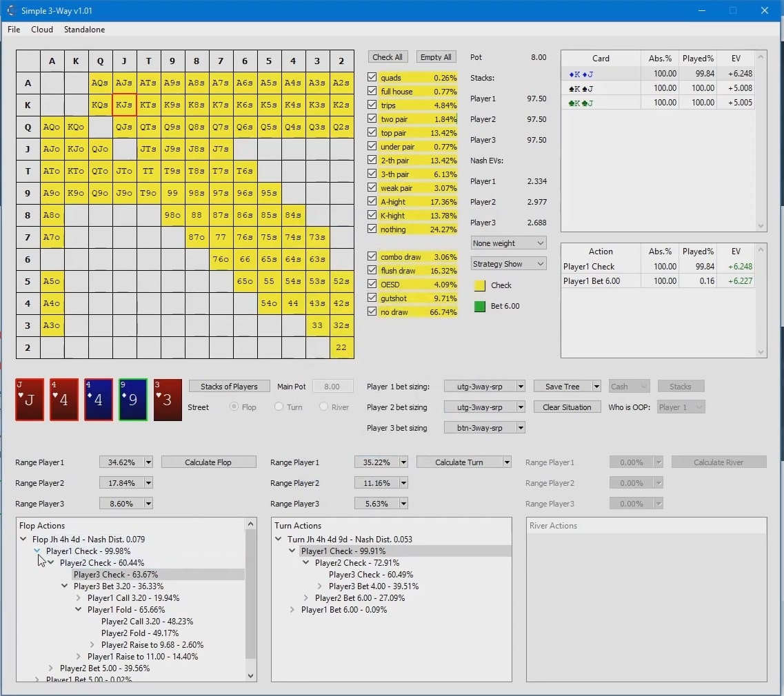Open the Standalone menu
This screenshot has height=696, width=784.
(84, 30)
